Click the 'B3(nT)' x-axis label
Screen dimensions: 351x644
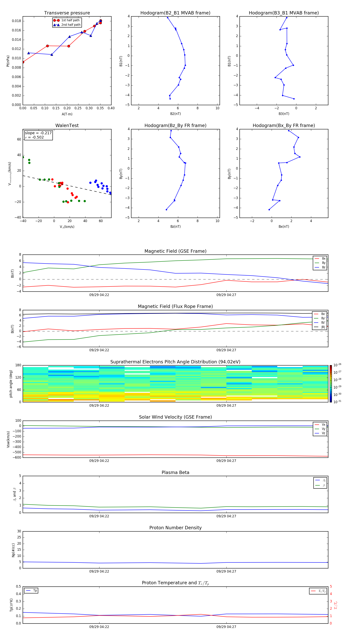[284, 114]
